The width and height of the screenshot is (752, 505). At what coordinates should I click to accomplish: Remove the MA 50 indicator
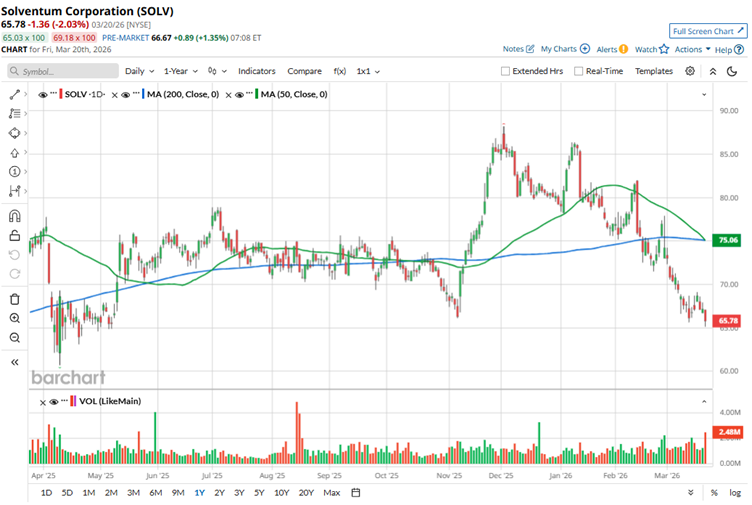tap(228, 95)
